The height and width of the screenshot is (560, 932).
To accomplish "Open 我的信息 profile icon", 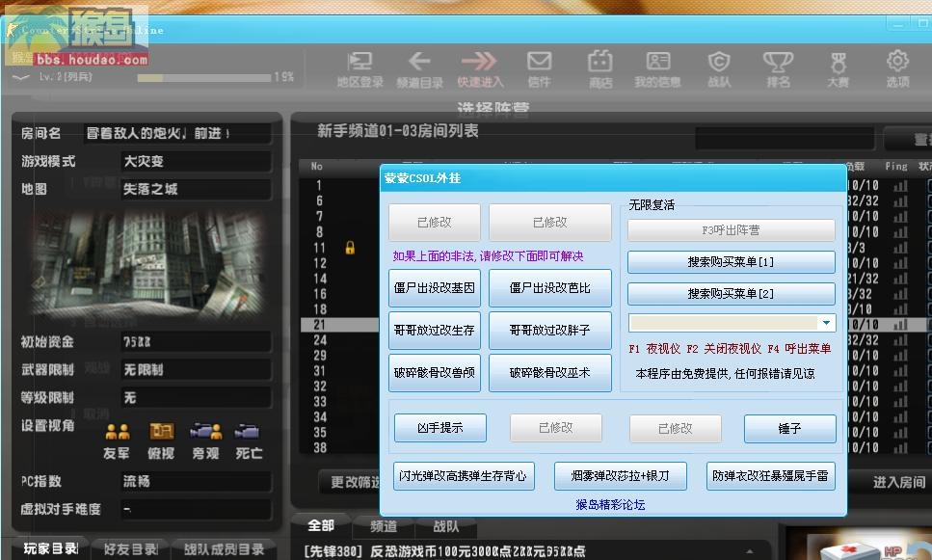I will click(x=658, y=62).
